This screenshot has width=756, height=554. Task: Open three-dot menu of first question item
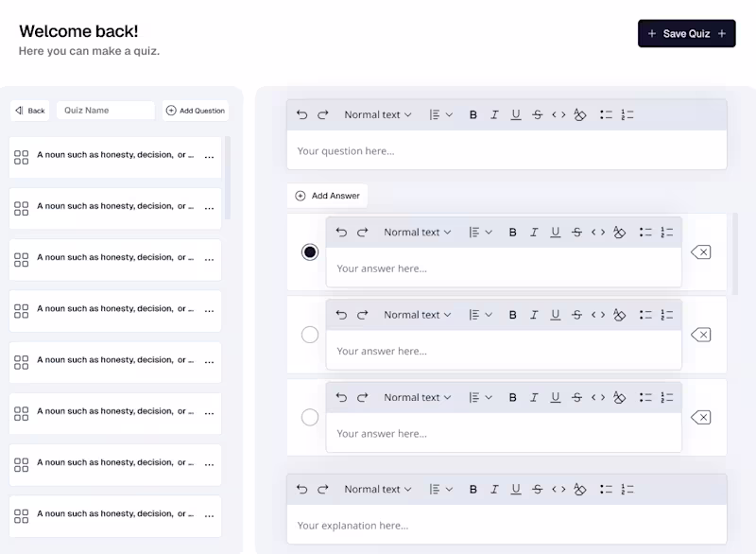pos(209,157)
